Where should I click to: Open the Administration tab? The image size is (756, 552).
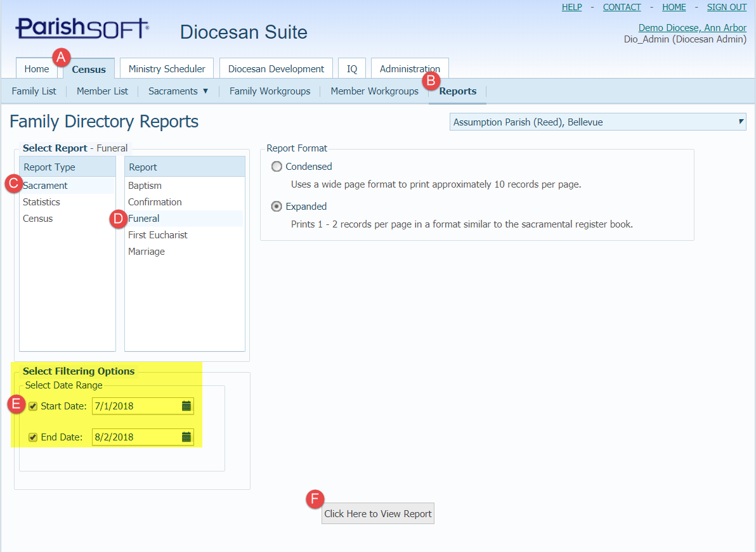tap(410, 69)
